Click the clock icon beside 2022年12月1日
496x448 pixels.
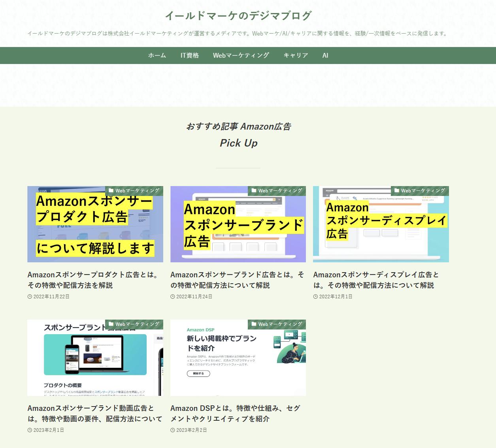315,297
